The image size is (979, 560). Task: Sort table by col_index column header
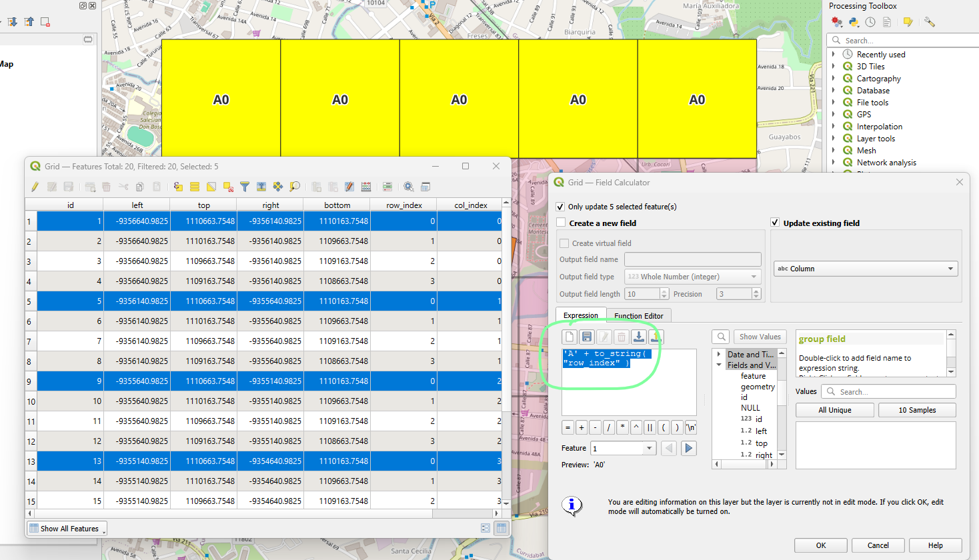[x=470, y=205]
